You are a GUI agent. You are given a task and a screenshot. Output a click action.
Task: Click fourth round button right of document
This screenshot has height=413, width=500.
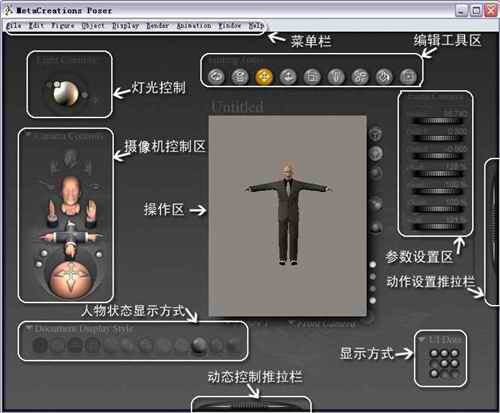pyautogui.click(x=376, y=203)
